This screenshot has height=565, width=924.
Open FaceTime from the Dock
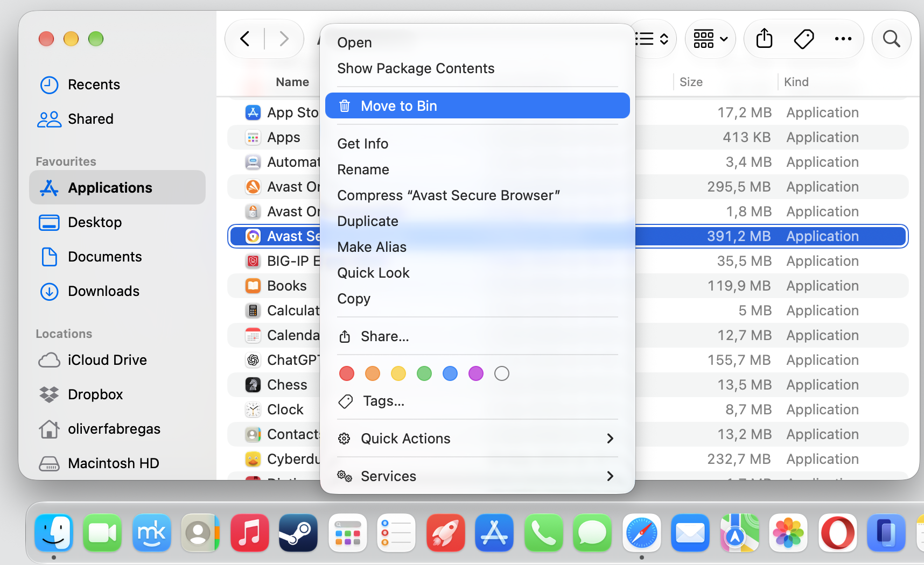pyautogui.click(x=102, y=533)
